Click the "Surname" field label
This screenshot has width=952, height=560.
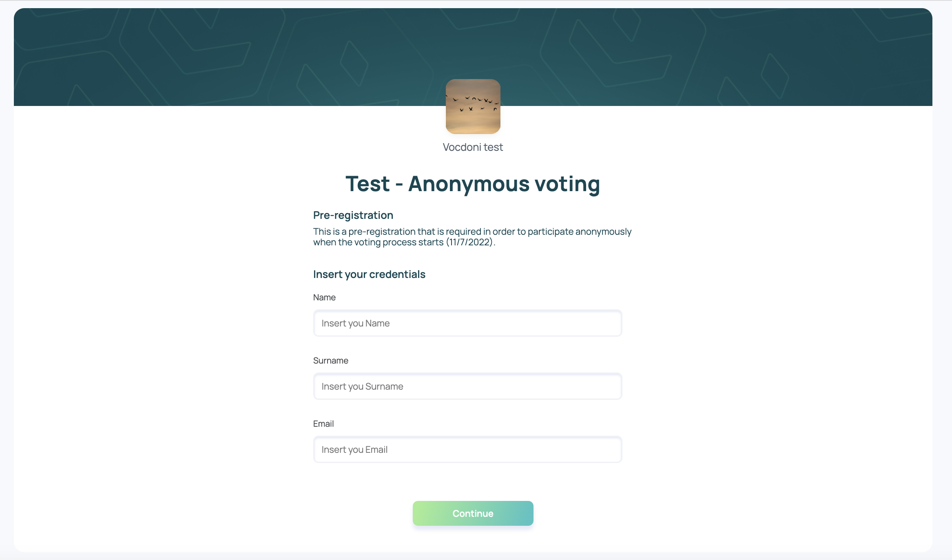(x=330, y=361)
